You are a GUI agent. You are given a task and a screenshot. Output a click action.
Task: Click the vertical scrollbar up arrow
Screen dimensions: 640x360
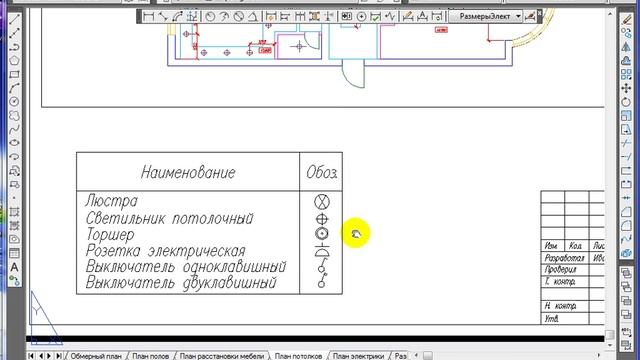[x=610, y=14]
